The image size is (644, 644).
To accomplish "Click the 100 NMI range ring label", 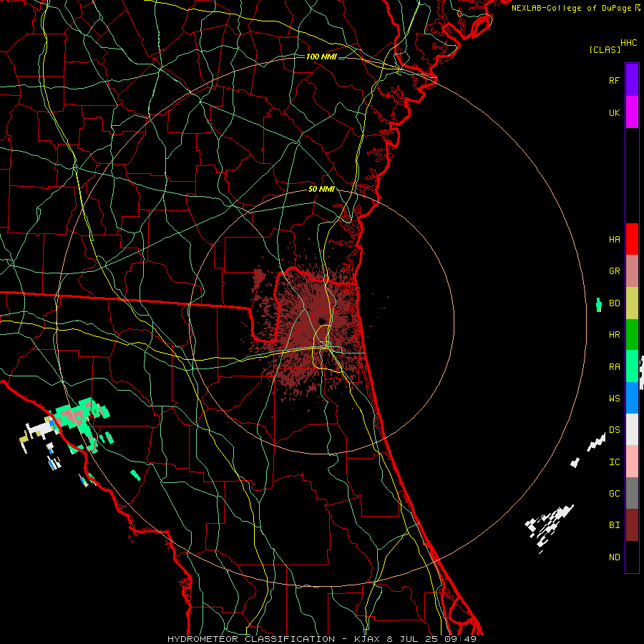I will click(321, 57).
